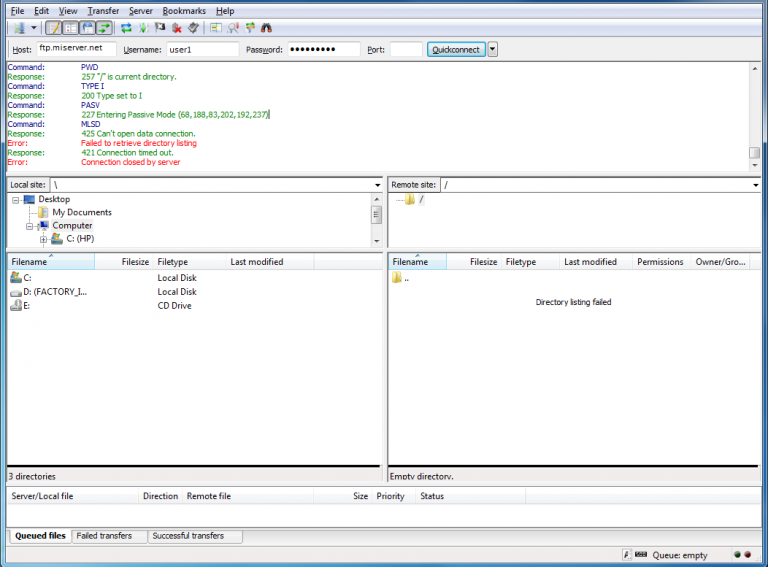The image size is (768, 567).
Task: Click the disconnect from server icon
Action: [x=176, y=28]
